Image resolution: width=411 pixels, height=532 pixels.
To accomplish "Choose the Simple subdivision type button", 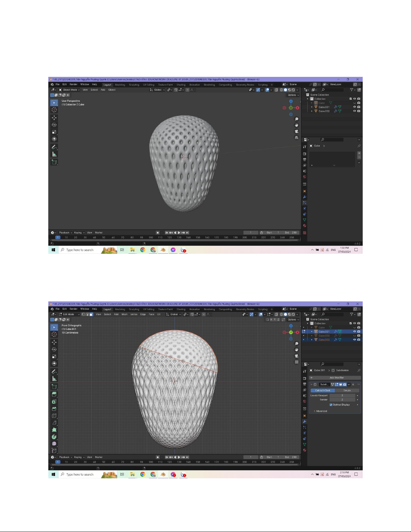I will 347,390.
